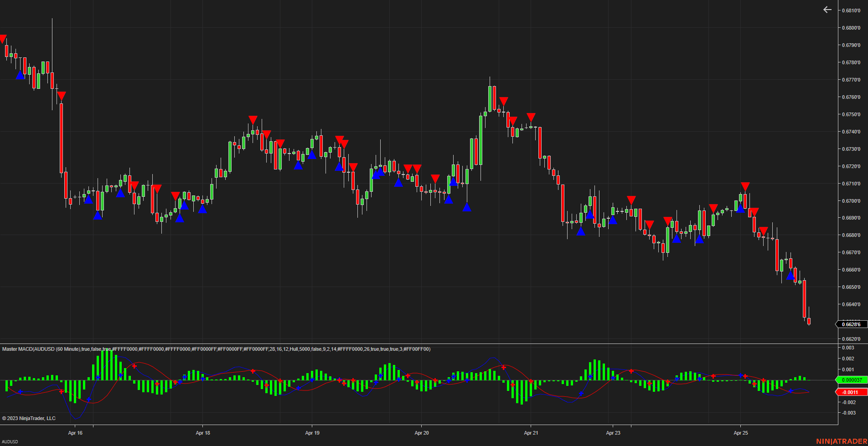Click the Apr 25 date label on time axis

tap(741, 433)
